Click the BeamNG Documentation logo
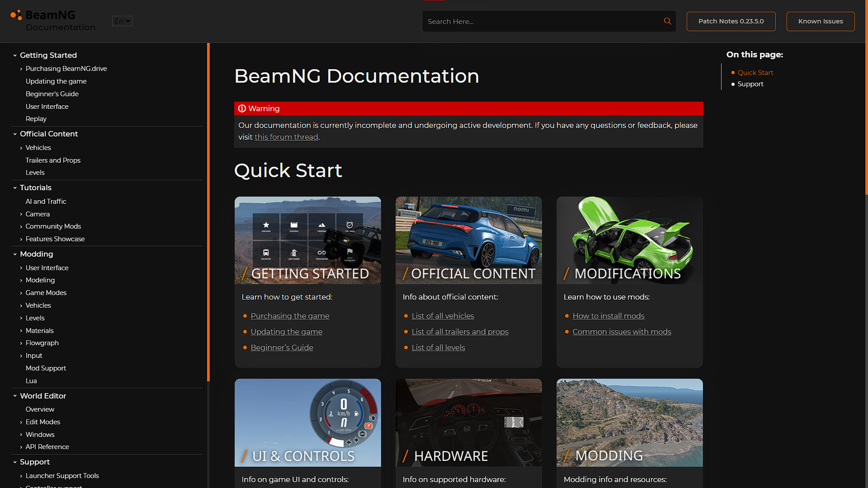This screenshot has height=488, width=868. [x=53, y=21]
